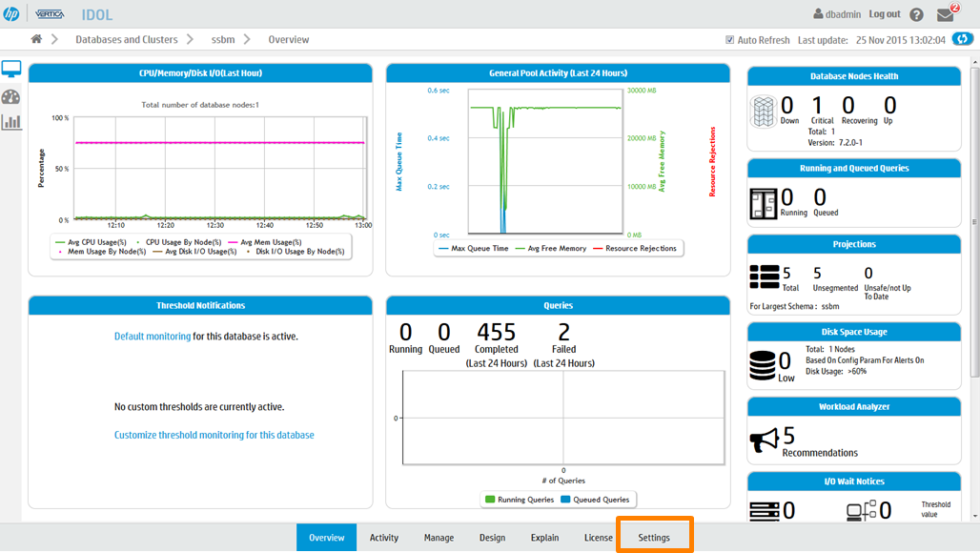Switch to the Activity tab

point(384,538)
